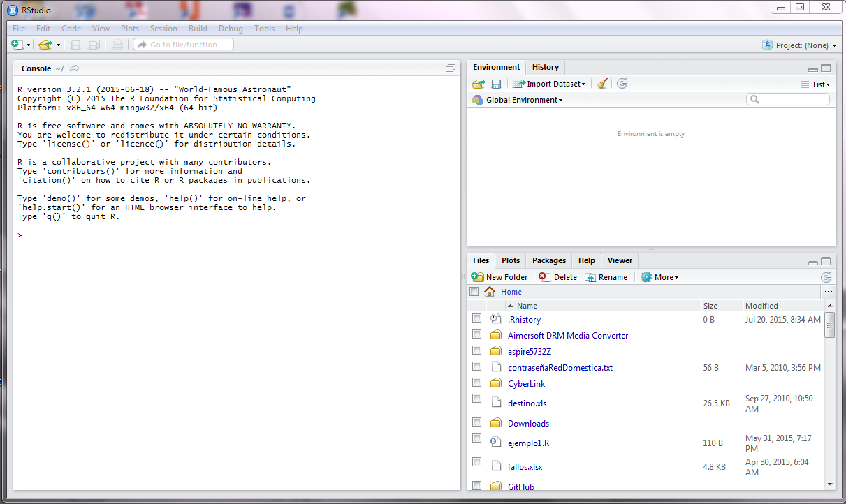This screenshot has height=504, width=846.
Task: Click the Rename button in Files
Action: (606, 277)
